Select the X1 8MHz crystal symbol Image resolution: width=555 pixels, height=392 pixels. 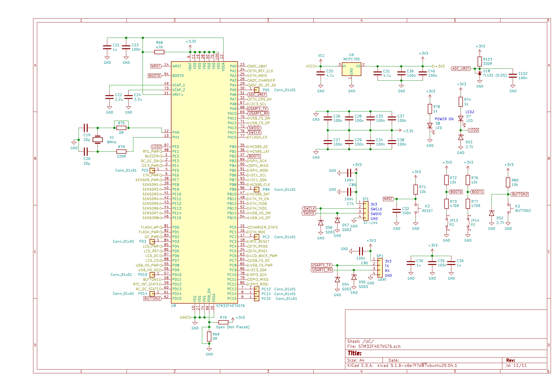97,140
